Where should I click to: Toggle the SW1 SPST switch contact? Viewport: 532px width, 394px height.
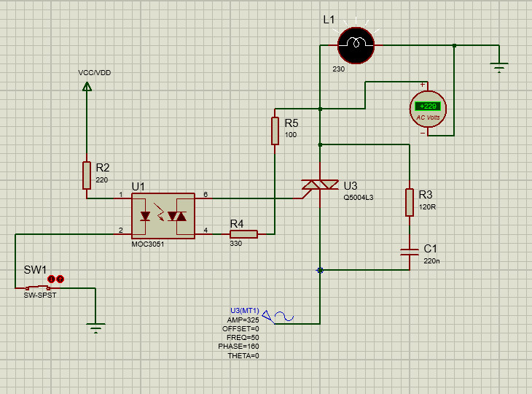click(x=38, y=287)
